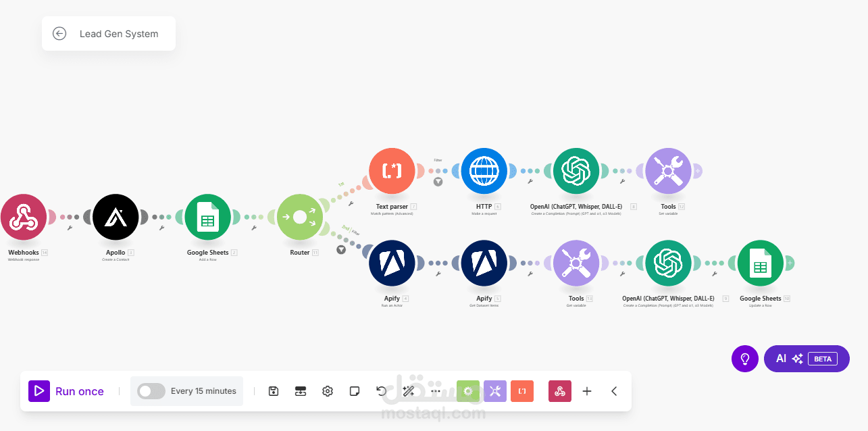Open auto-align icon next to save
The image size is (868, 431).
(x=301, y=391)
